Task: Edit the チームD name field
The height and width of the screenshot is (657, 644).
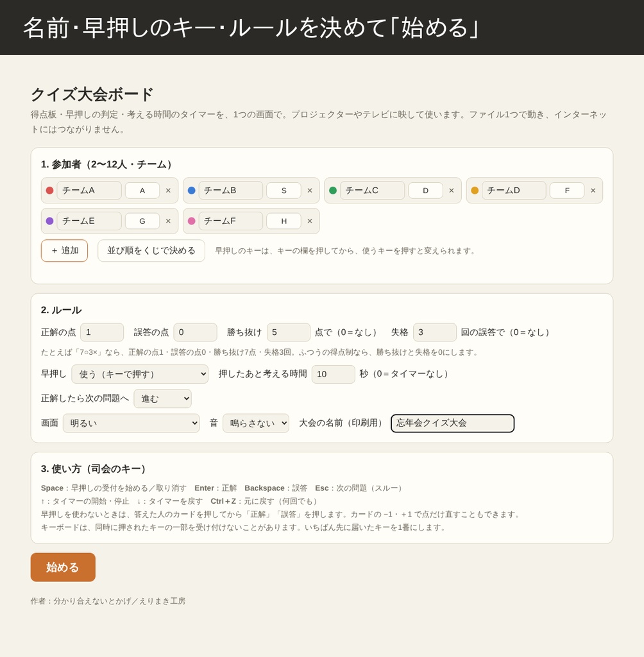Action: click(514, 191)
